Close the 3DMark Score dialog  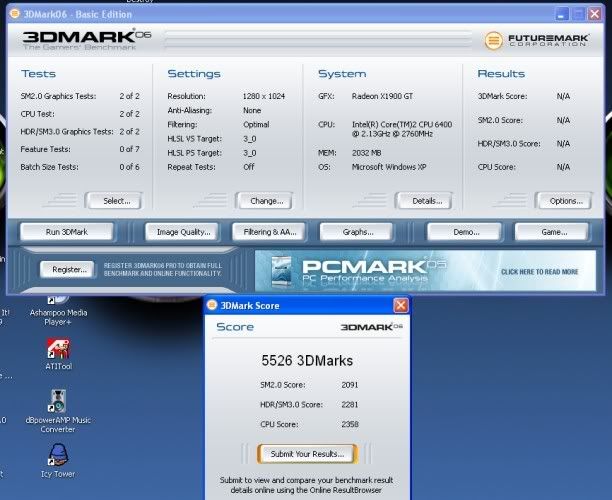point(400,305)
